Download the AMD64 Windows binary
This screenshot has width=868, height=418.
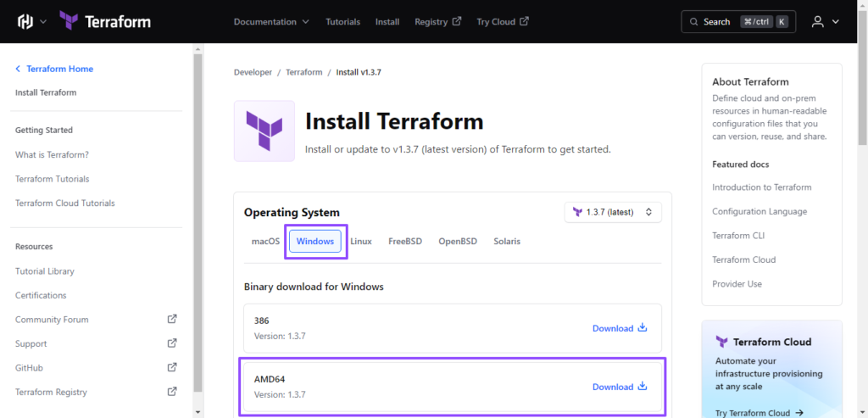coord(620,387)
